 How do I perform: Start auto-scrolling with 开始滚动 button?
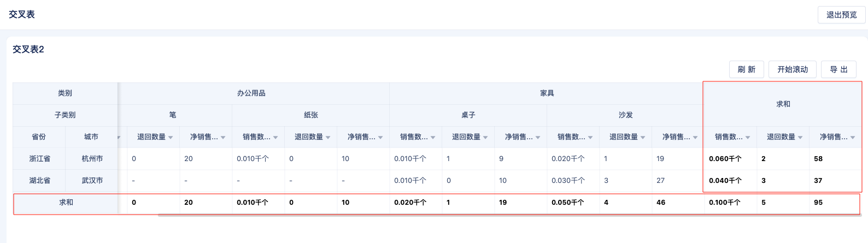(792, 69)
